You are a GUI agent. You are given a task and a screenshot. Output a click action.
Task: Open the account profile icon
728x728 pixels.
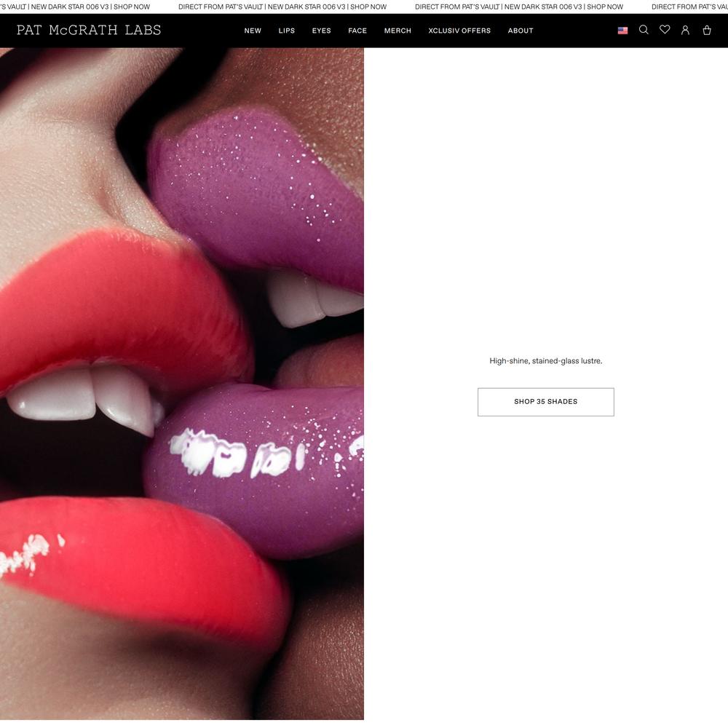[x=685, y=31]
